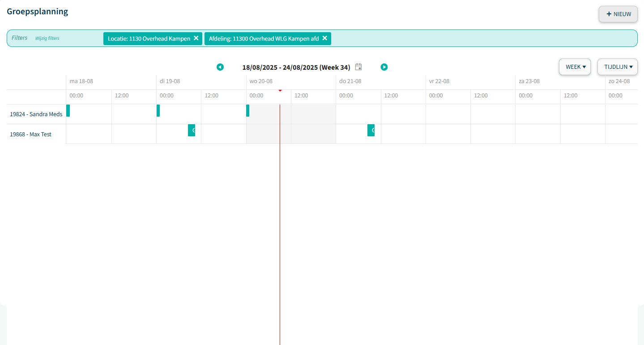Select Max Test's shift block on Tuesday
This screenshot has height=345, width=644.
tap(192, 130)
